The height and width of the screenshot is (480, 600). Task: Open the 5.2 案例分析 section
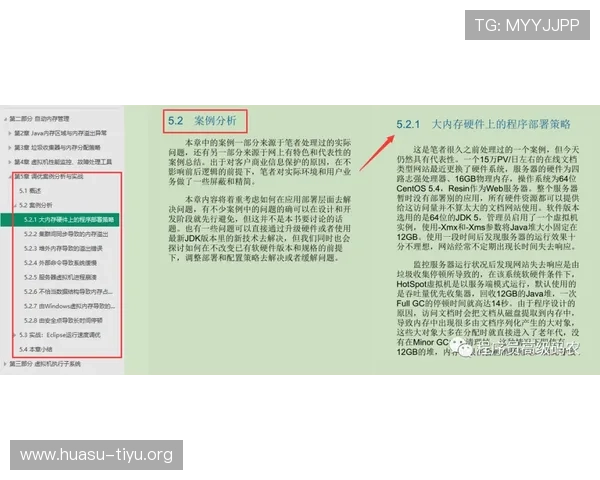36,205
